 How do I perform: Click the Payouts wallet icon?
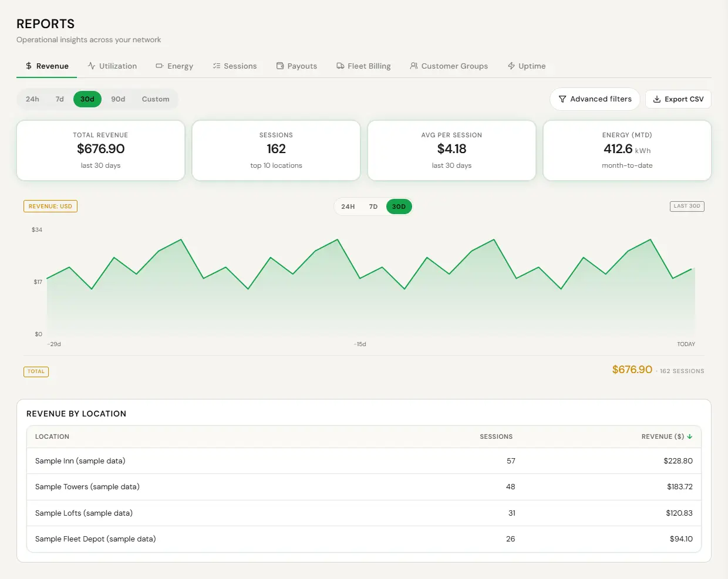280,66
